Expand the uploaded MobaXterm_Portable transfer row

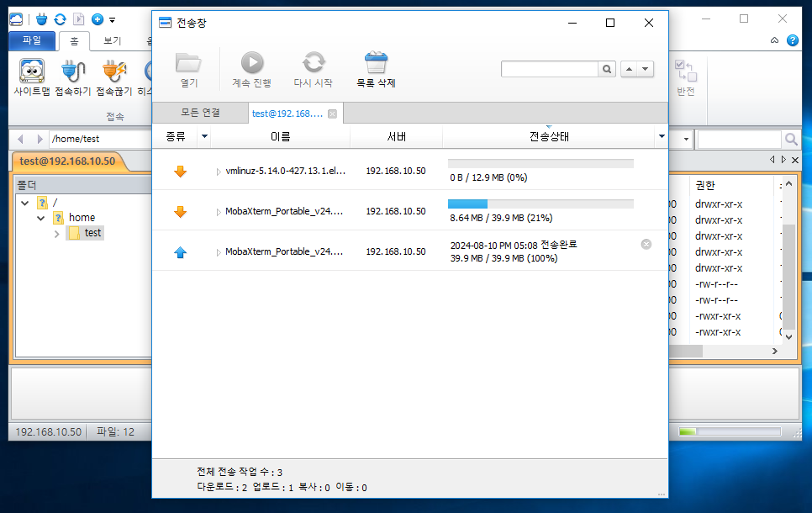point(219,252)
